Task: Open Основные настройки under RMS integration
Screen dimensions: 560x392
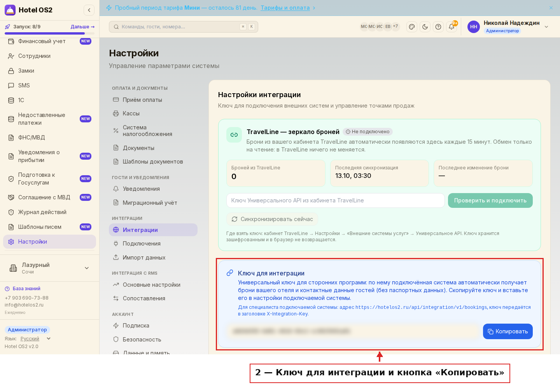Action: click(153, 285)
